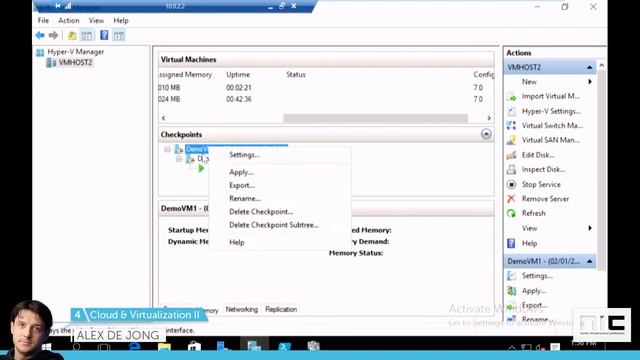Screen dimensions: 640x360
Task: Click the DemoVM1 Settings icon in Actions
Action: click(511, 276)
